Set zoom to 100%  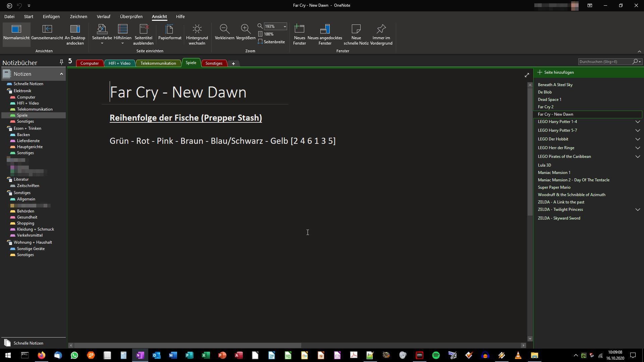pyautogui.click(x=266, y=34)
